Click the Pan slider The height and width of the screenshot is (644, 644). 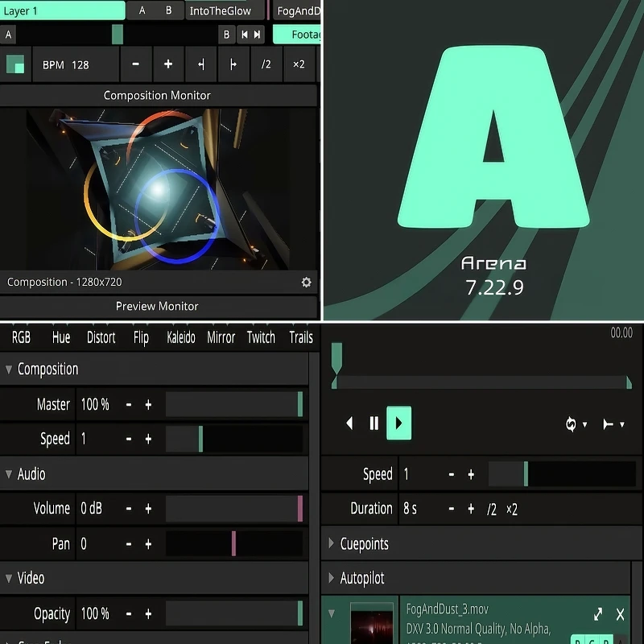(x=234, y=543)
